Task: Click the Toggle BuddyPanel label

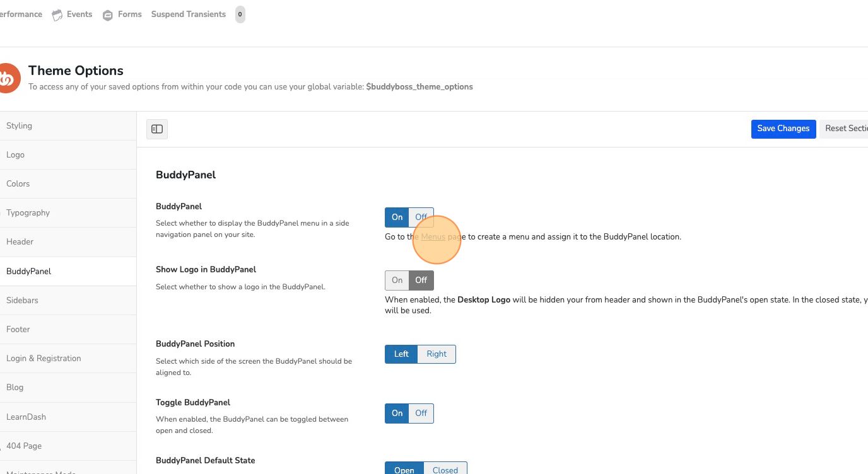Action: point(193,402)
